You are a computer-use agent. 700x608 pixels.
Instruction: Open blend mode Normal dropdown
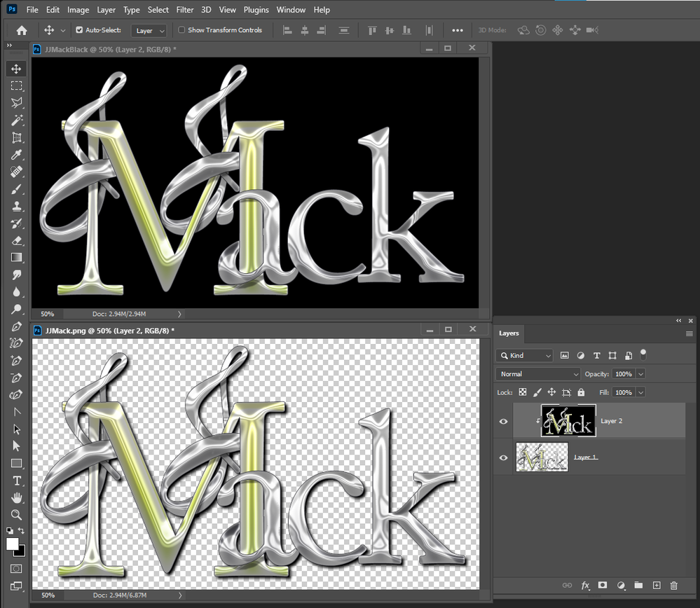pyautogui.click(x=538, y=374)
